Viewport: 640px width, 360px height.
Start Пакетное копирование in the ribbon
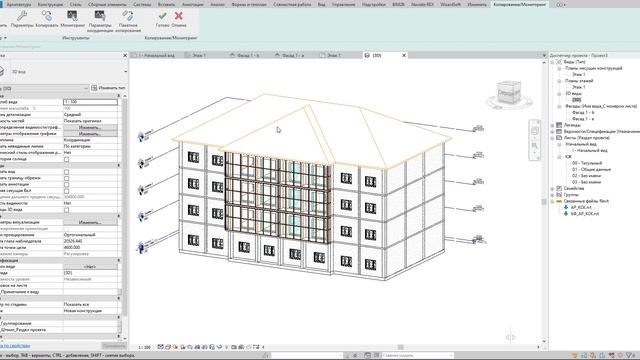[x=128, y=21]
